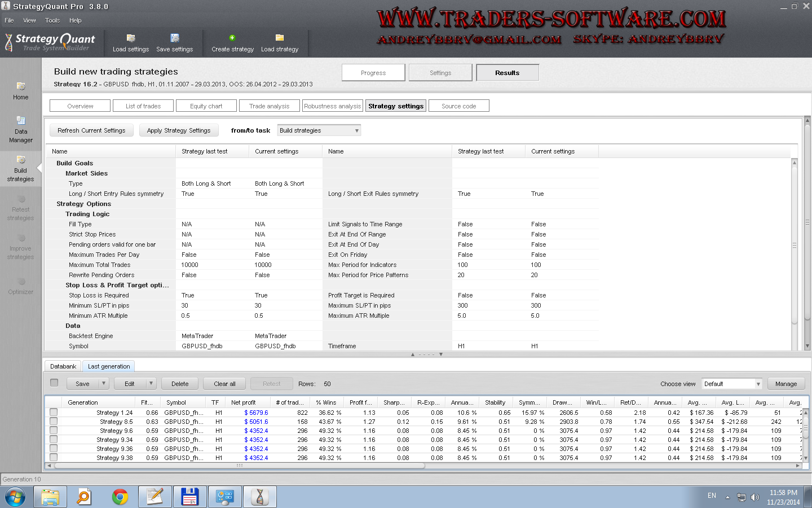Open the Tools menu
The image size is (812, 508).
click(x=52, y=20)
